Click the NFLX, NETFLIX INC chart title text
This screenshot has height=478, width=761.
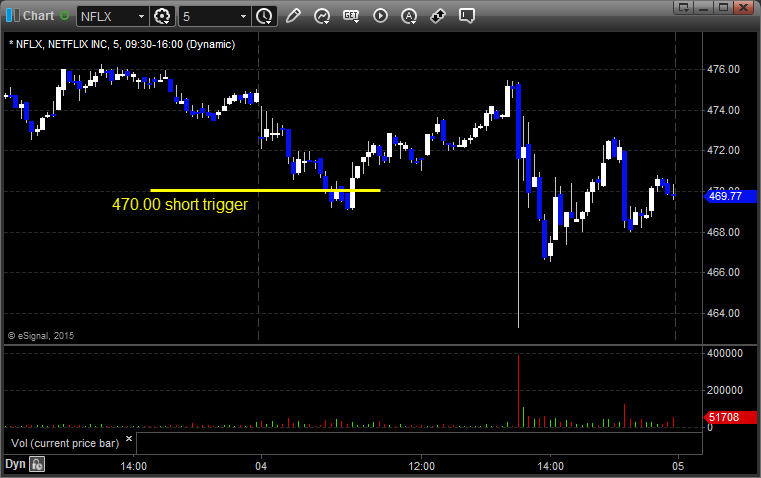122,44
